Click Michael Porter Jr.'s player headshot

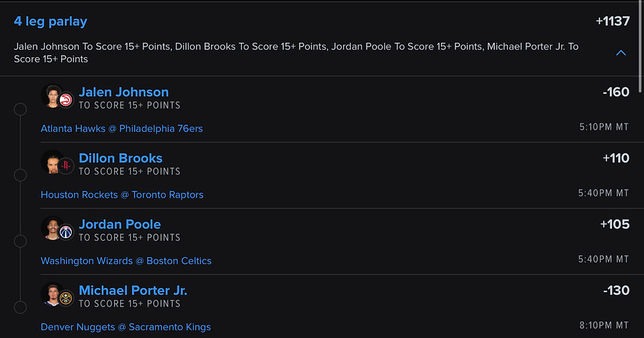pyautogui.click(x=51, y=293)
